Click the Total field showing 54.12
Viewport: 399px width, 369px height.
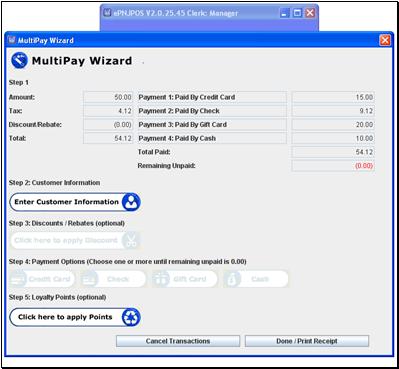tap(108, 138)
